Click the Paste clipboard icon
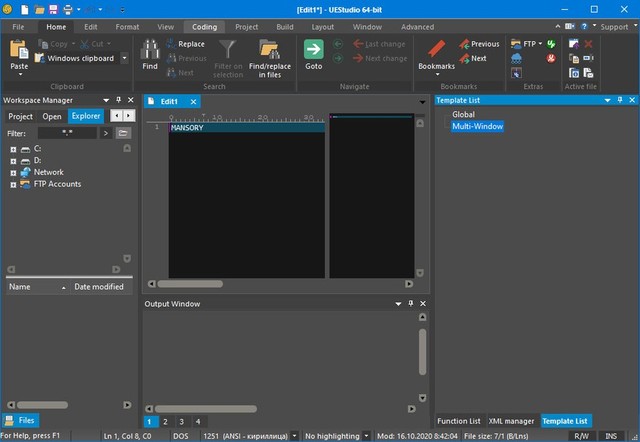The image size is (640, 442). [19, 48]
